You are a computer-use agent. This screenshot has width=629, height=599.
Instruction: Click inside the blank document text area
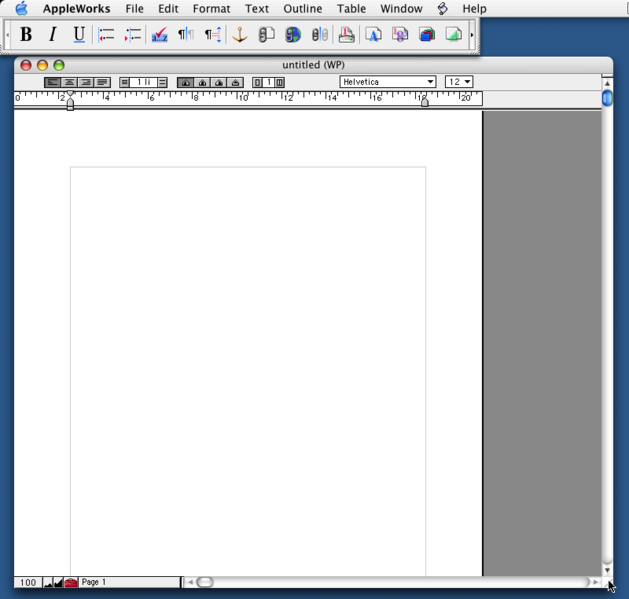(248, 371)
